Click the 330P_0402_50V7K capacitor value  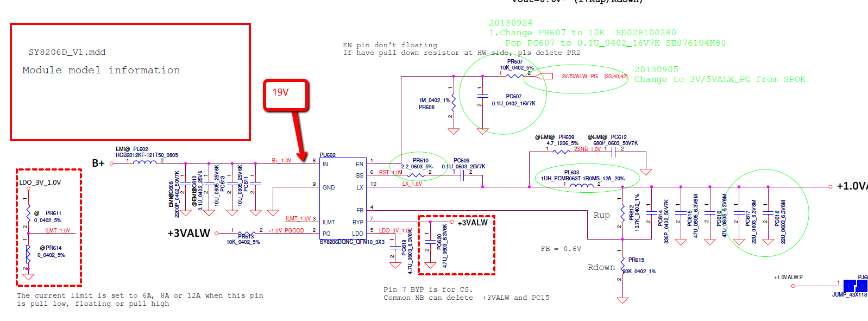(666, 222)
